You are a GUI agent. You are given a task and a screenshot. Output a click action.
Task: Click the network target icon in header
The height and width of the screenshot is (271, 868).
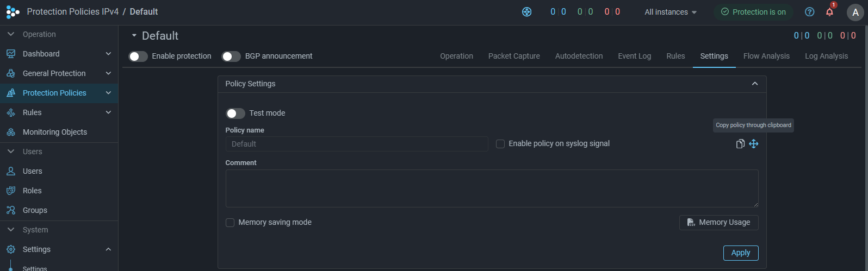pyautogui.click(x=526, y=12)
